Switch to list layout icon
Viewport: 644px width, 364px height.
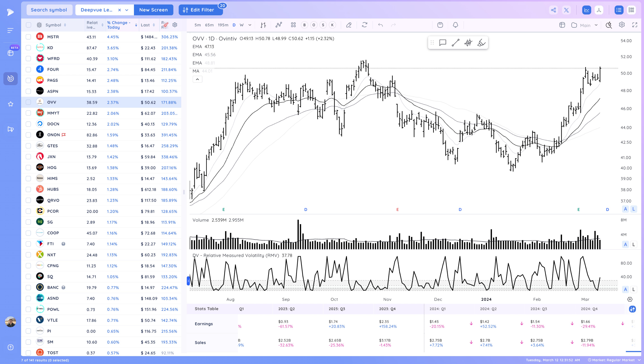pos(619,10)
